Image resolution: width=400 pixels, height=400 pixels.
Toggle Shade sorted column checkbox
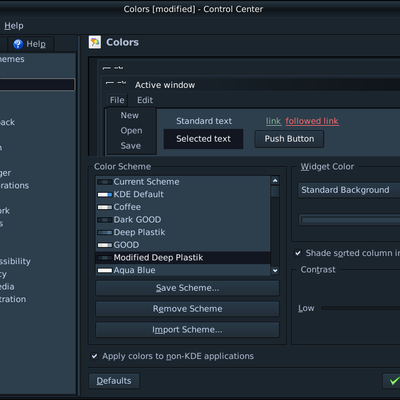point(298,253)
